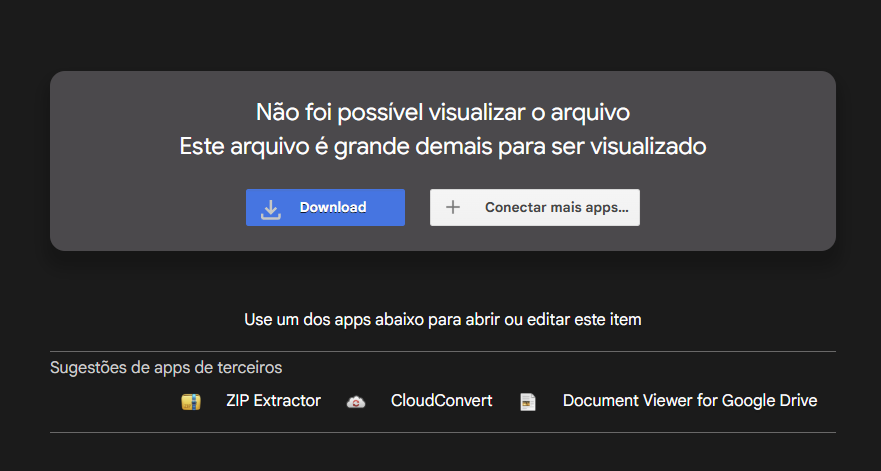Open the ZIP Extractor app icon

tap(191, 402)
